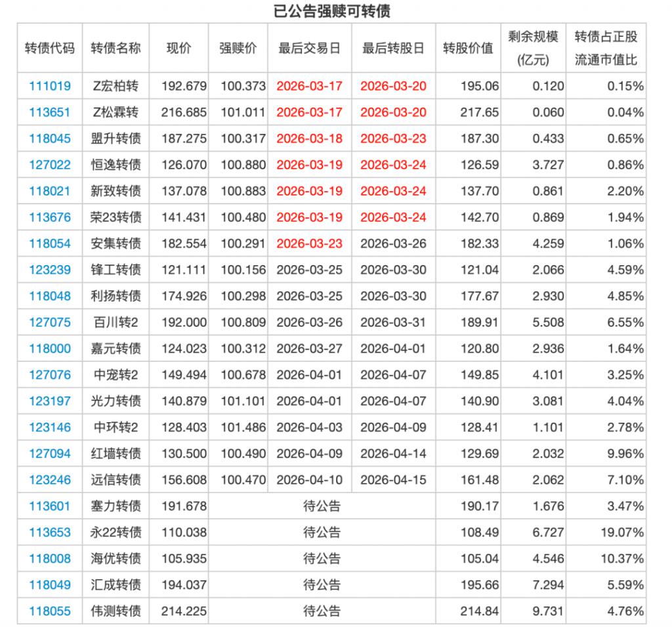Image resolution: width=672 pixels, height=627 pixels.
Task: Select bond name 锋工转债
Action: point(115,270)
